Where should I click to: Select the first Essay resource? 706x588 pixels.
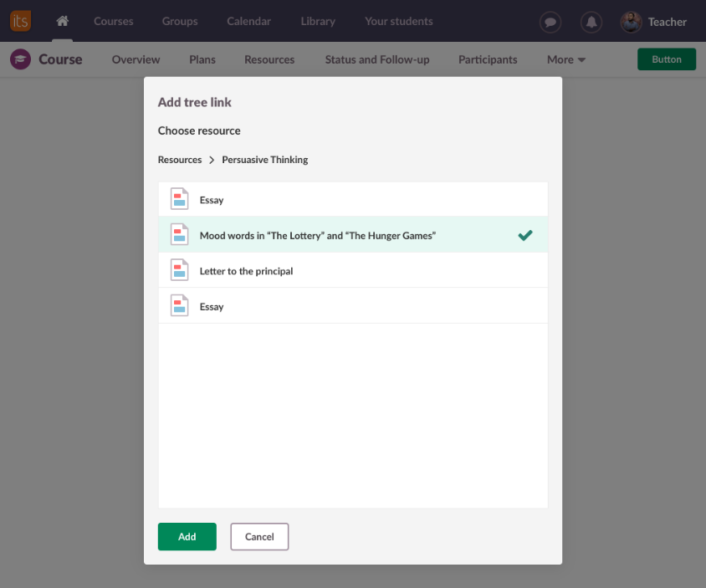(x=212, y=200)
